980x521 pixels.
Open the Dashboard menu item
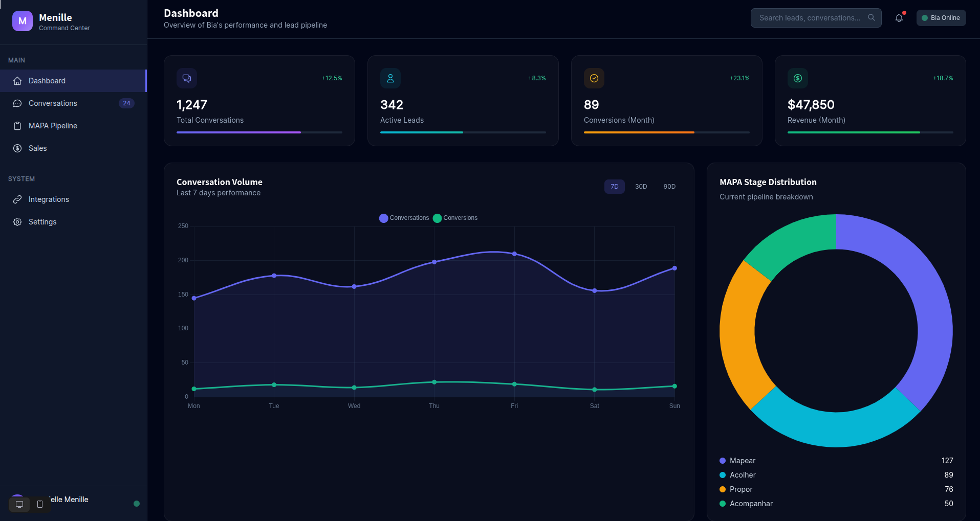point(73,81)
